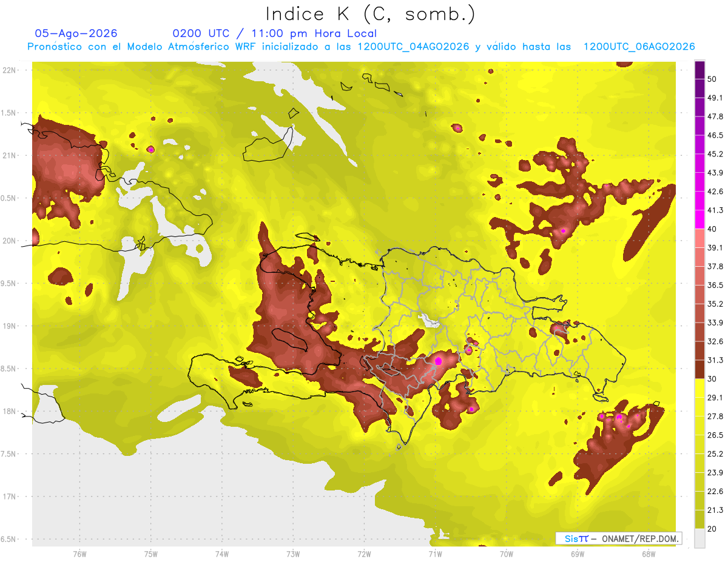
Task: Click the 20 label at the color bar bottom
Action: pos(712,529)
